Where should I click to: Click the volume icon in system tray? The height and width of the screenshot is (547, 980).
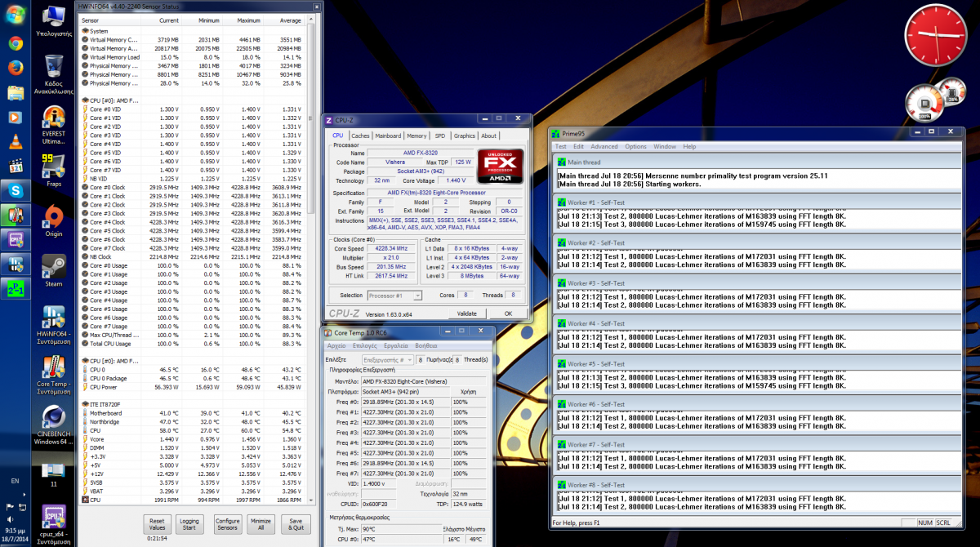click(x=9, y=518)
